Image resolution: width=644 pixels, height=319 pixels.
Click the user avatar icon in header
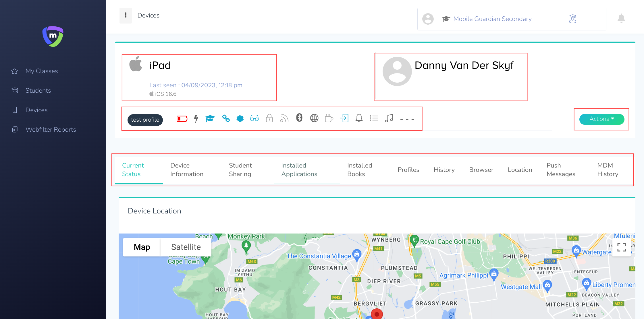(428, 19)
